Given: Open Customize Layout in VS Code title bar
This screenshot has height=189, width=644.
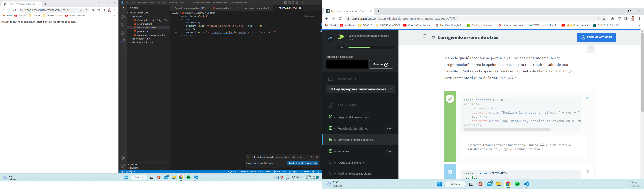Looking at the screenshot, I should [297, 3].
